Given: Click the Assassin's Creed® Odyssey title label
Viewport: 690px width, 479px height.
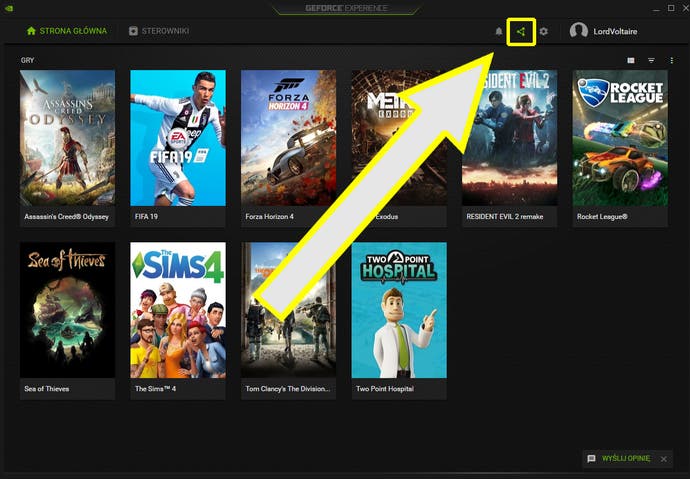Looking at the screenshot, I should pyautogui.click(x=66, y=216).
